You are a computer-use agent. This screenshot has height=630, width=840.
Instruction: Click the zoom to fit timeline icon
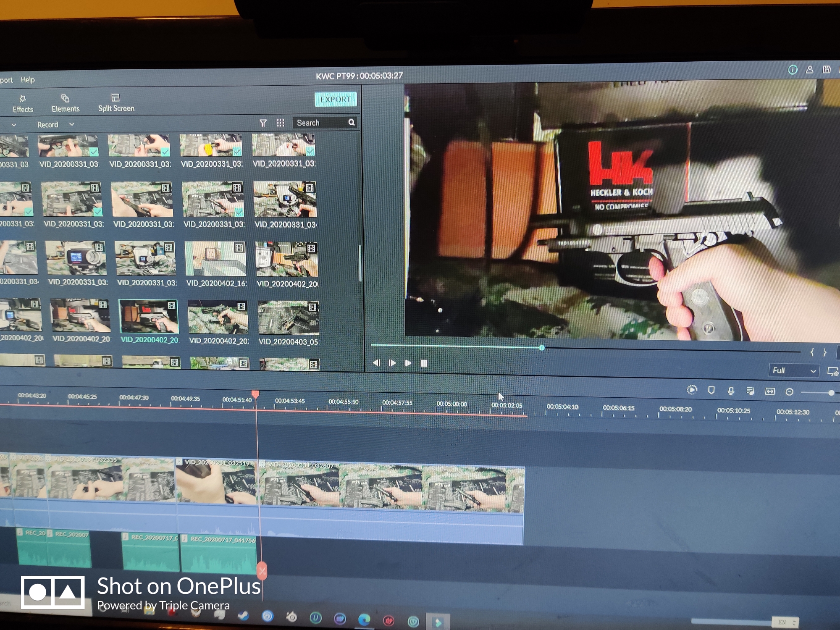click(x=770, y=391)
